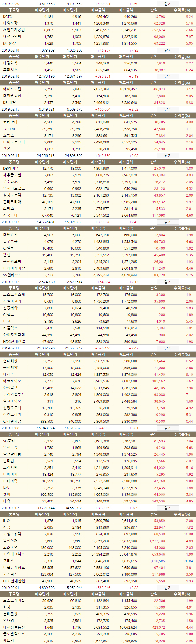Click stock name SG충방

(9, 441)
